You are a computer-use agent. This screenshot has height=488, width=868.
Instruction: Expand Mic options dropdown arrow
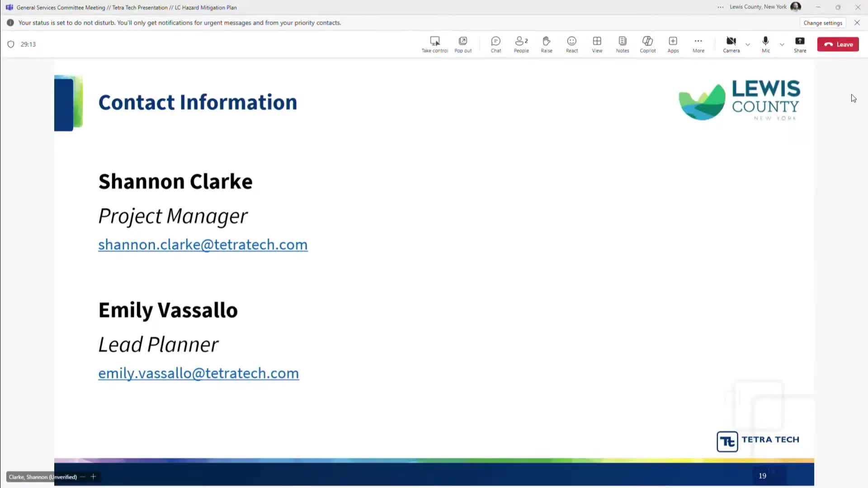(x=782, y=44)
